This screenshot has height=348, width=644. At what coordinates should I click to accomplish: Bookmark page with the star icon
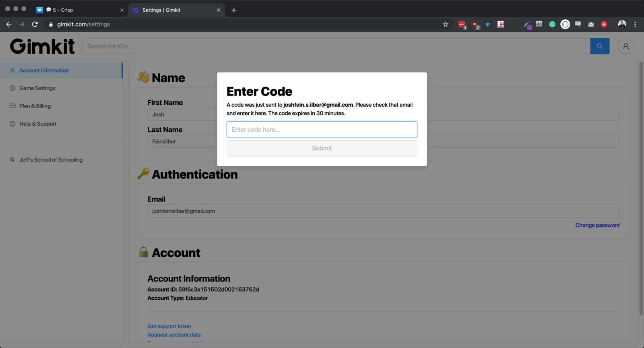tap(446, 25)
